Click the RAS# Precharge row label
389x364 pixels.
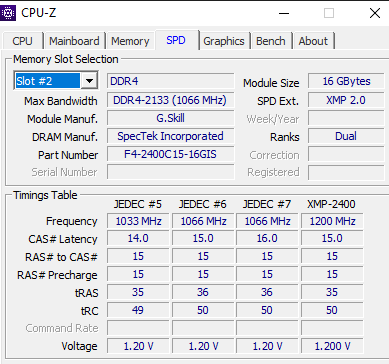(x=57, y=275)
